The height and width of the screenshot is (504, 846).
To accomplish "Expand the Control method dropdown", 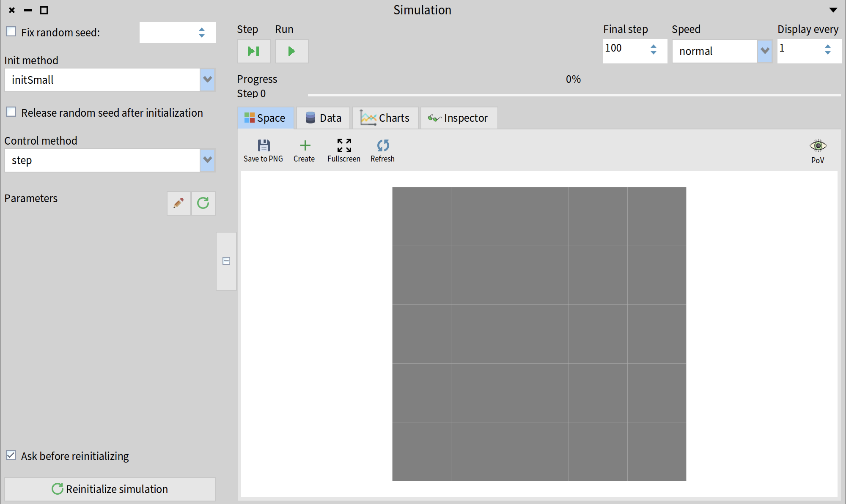I will tap(207, 160).
